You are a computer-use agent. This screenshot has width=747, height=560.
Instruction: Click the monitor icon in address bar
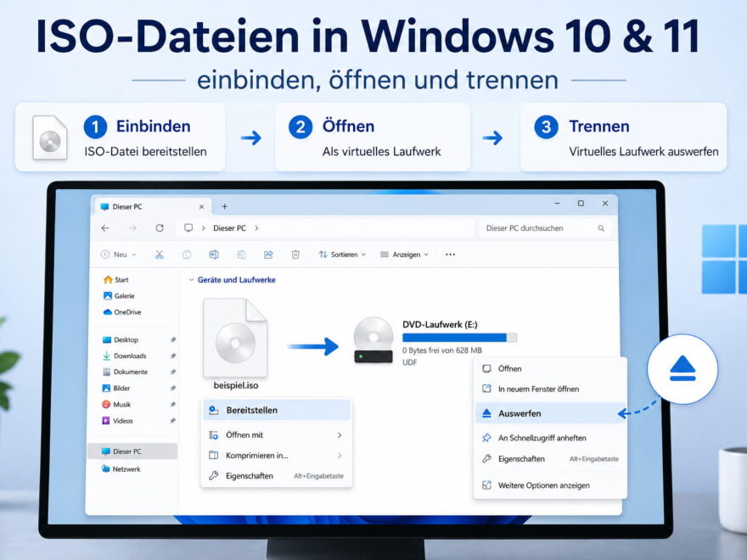coord(188,227)
